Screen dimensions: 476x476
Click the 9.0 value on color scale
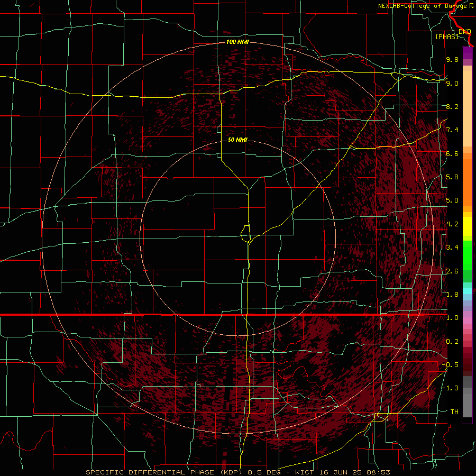[452, 83]
